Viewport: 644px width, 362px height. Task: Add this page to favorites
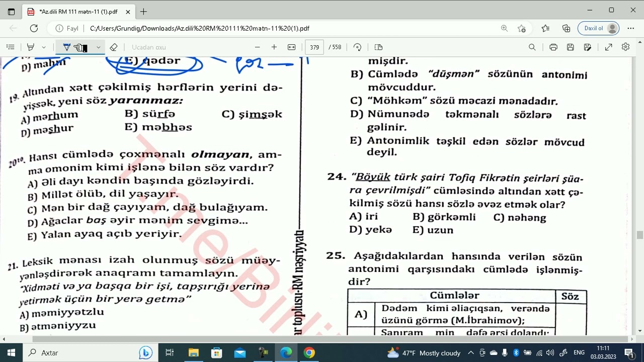click(x=522, y=29)
